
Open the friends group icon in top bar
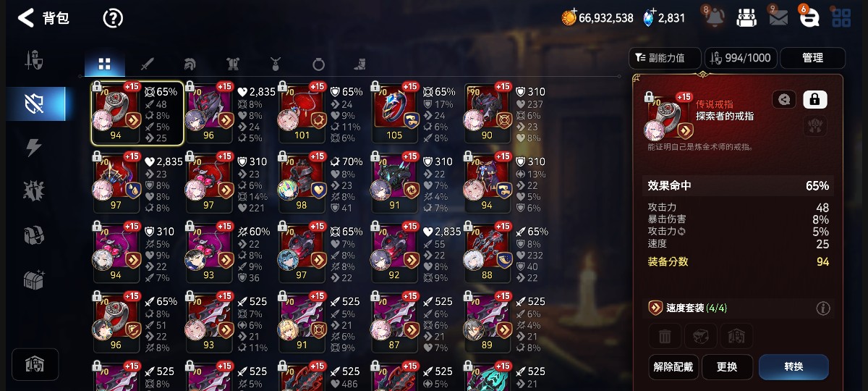(x=746, y=18)
